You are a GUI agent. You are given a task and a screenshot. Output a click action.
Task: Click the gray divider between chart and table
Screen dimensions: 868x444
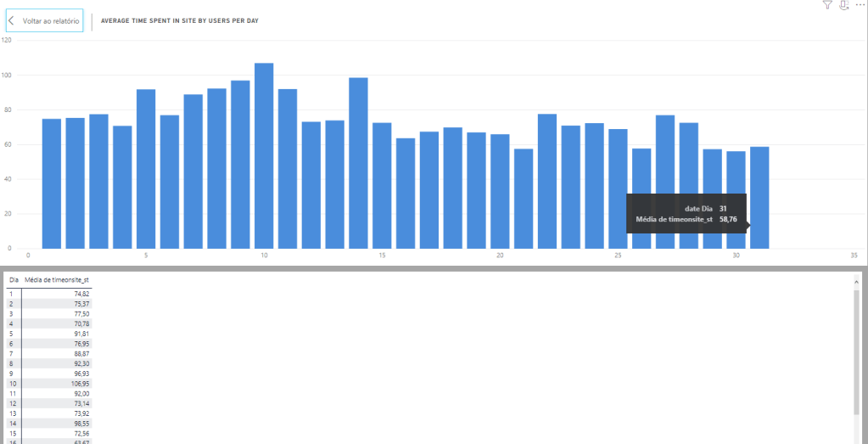point(434,267)
